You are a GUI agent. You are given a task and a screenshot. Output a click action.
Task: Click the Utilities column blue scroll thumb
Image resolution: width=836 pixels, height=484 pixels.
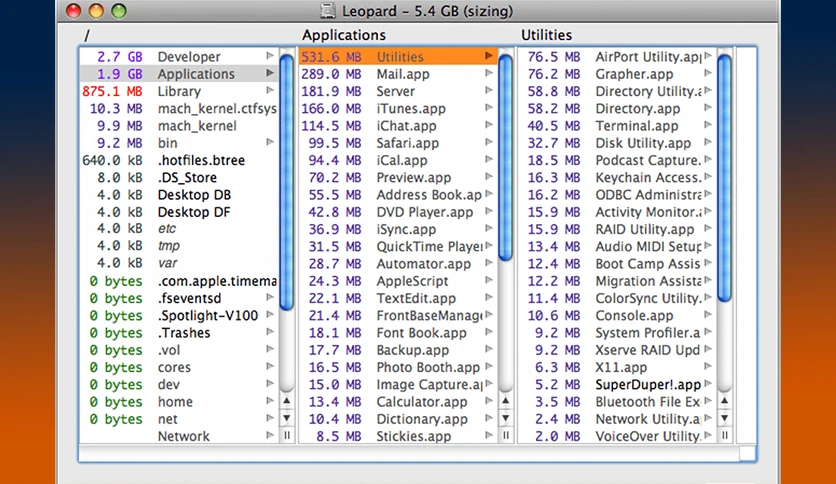[x=725, y=179]
